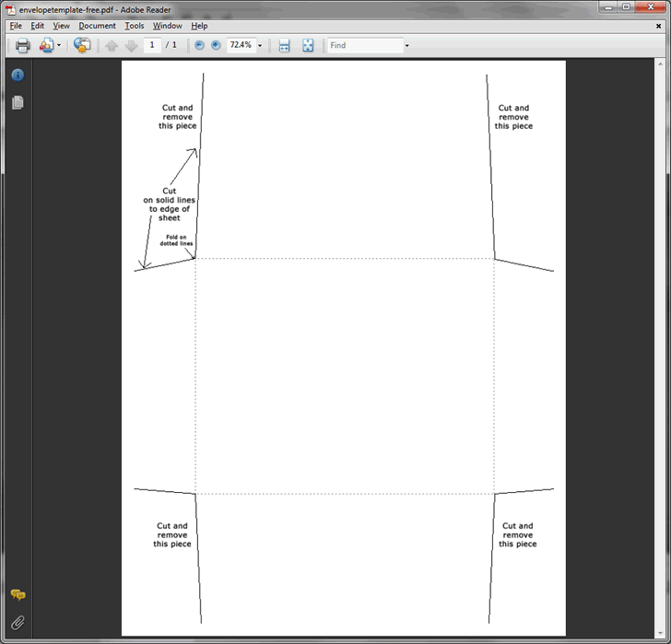Screen dimensions: 671x644
Task: Click bottom-left 'Cut and remove this piece'
Action: click(172, 535)
